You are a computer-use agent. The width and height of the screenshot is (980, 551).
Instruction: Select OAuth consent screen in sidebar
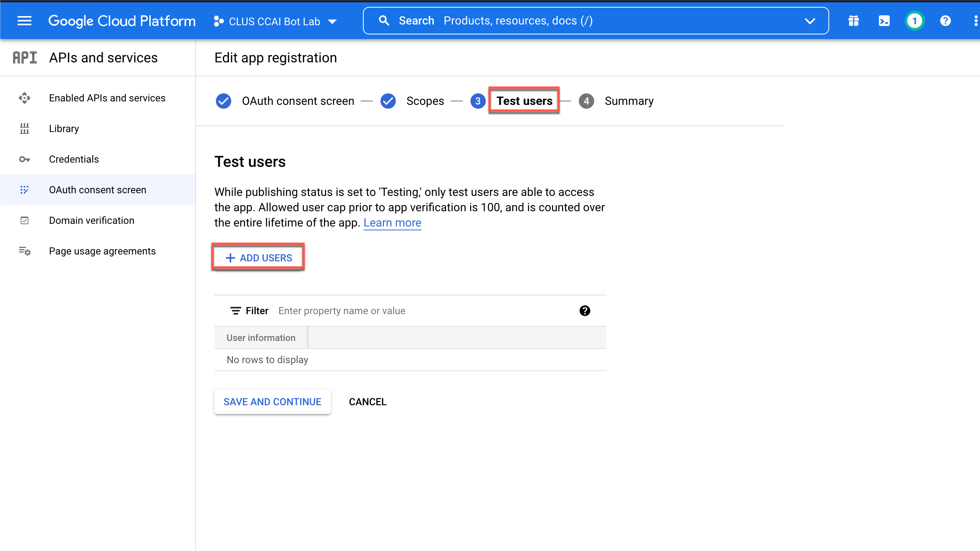(x=98, y=190)
